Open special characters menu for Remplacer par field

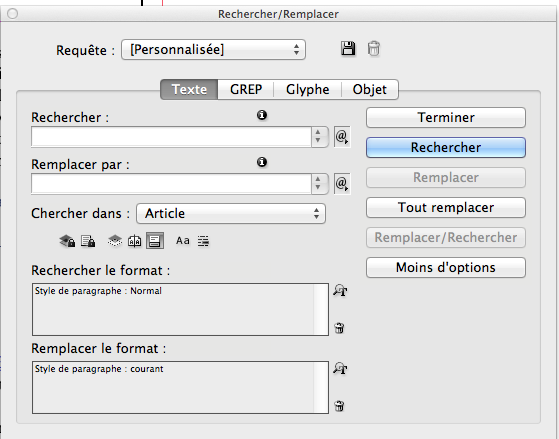click(342, 184)
